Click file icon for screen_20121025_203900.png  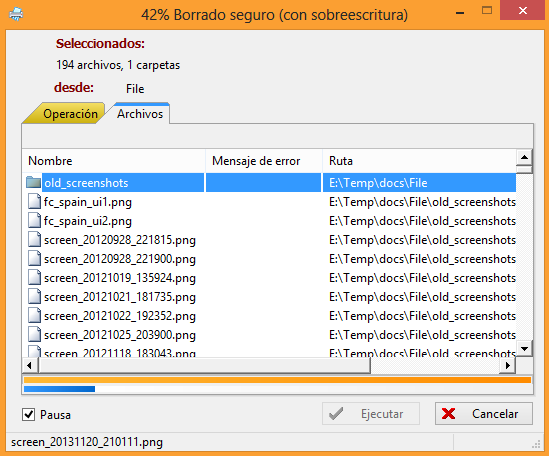[x=34, y=334]
